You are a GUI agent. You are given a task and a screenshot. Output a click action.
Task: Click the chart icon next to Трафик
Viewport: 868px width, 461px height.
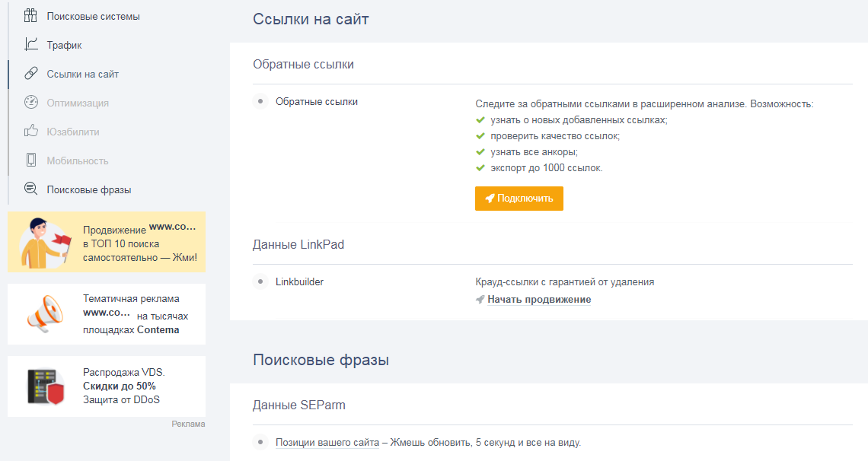pos(30,45)
